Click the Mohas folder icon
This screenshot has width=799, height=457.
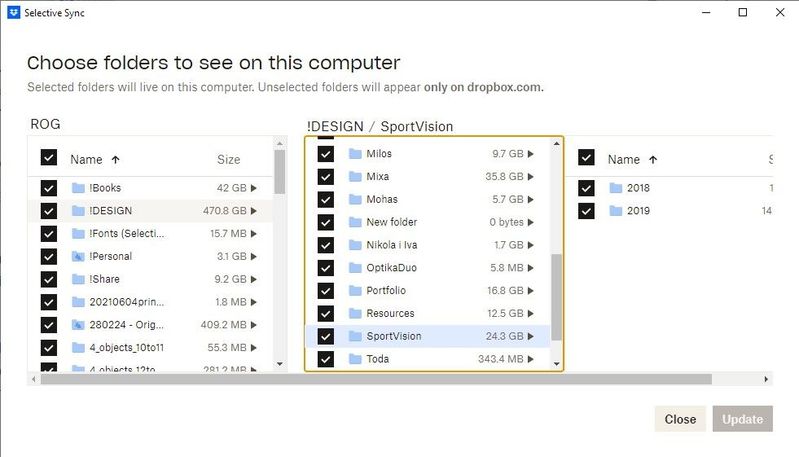click(355, 199)
